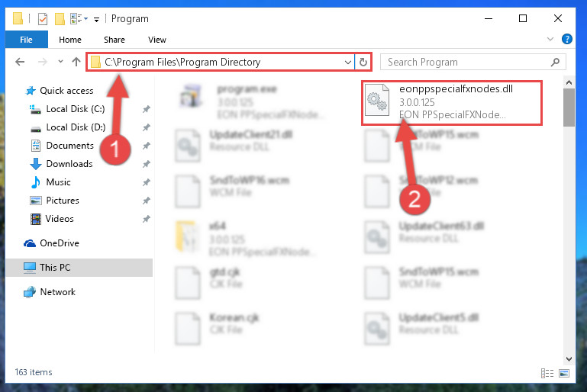Open the recent locations dropdown arrow
Viewport: 587px width, 392px height.
point(60,62)
